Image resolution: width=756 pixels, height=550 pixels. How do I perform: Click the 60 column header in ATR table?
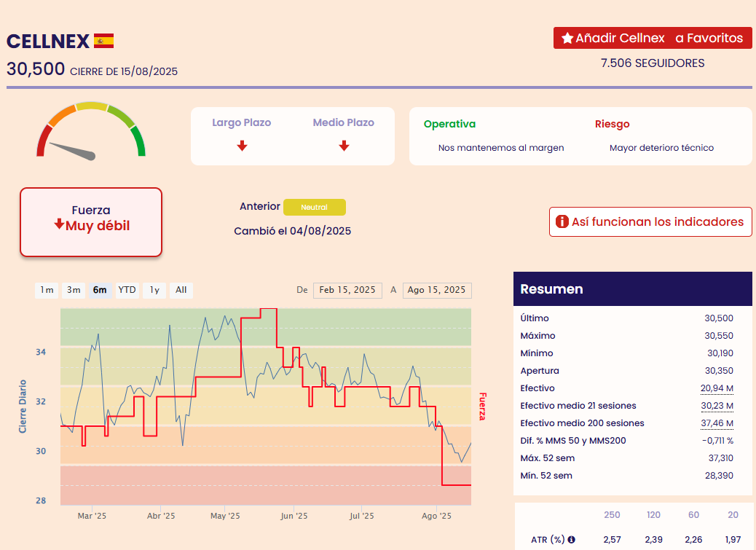point(693,515)
